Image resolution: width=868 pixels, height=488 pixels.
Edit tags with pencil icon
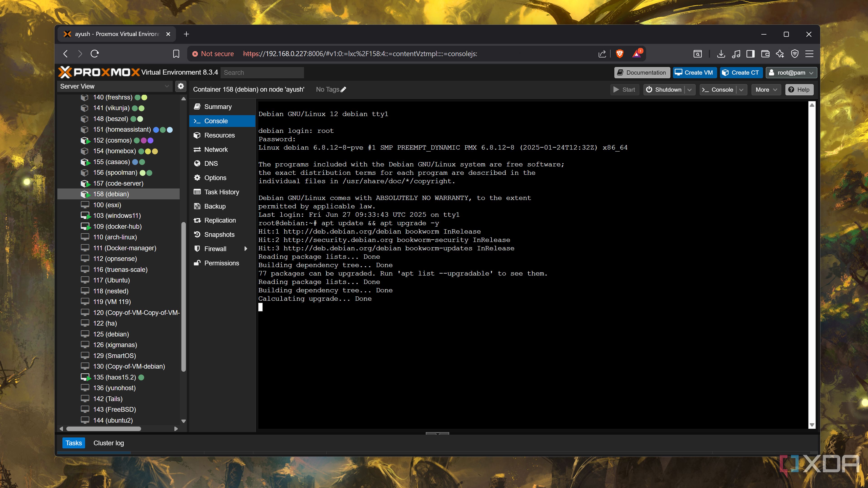tap(343, 90)
